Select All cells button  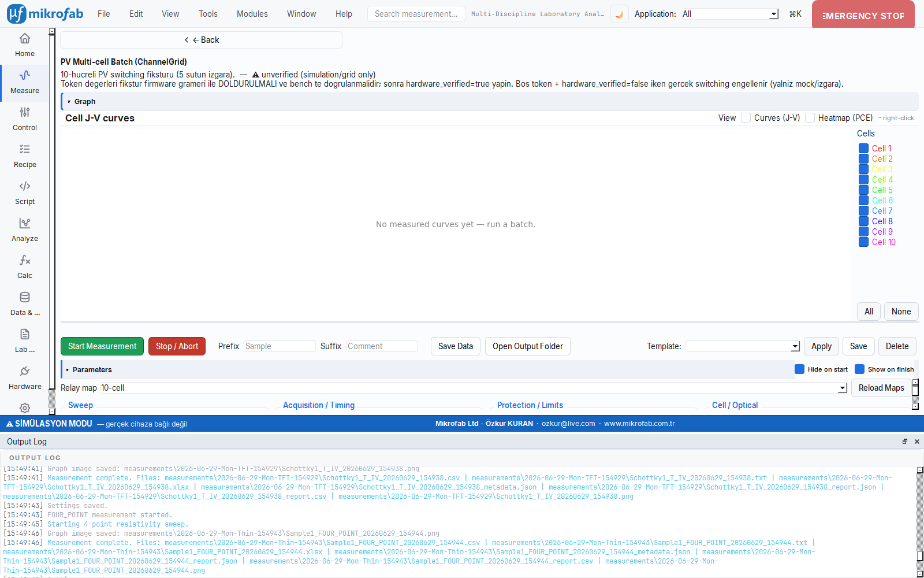pyautogui.click(x=869, y=312)
